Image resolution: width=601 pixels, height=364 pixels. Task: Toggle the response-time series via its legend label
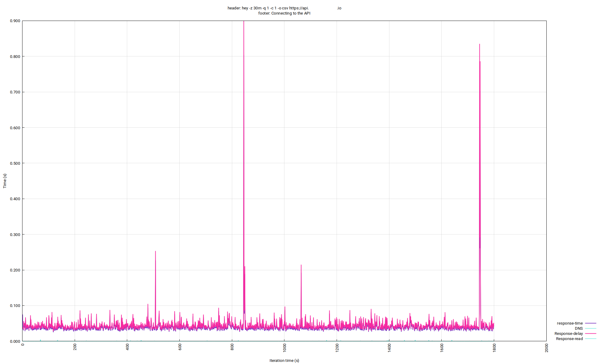coord(570,323)
